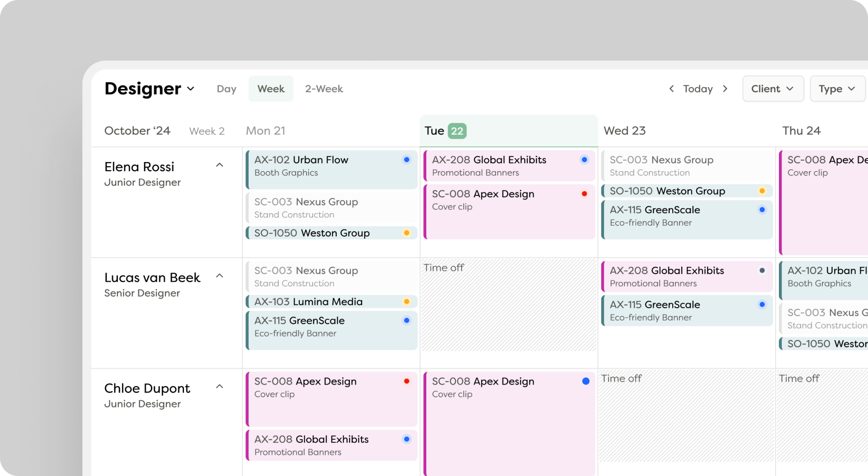Select the Tue 22 day header

(x=509, y=131)
